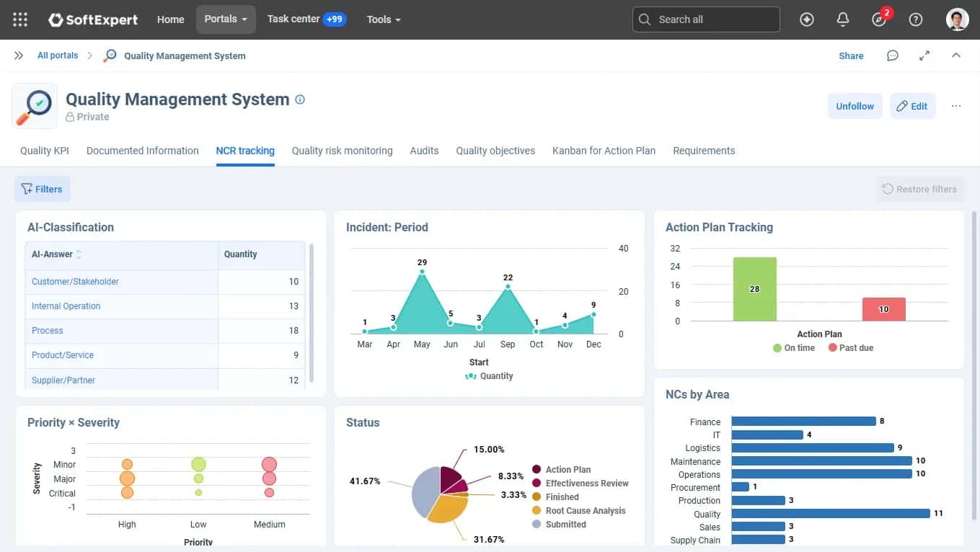Expand the sidebar double-chevron icon
The width and height of the screenshot is (980, 552).
pyautogui.click(x=19, y=55)
